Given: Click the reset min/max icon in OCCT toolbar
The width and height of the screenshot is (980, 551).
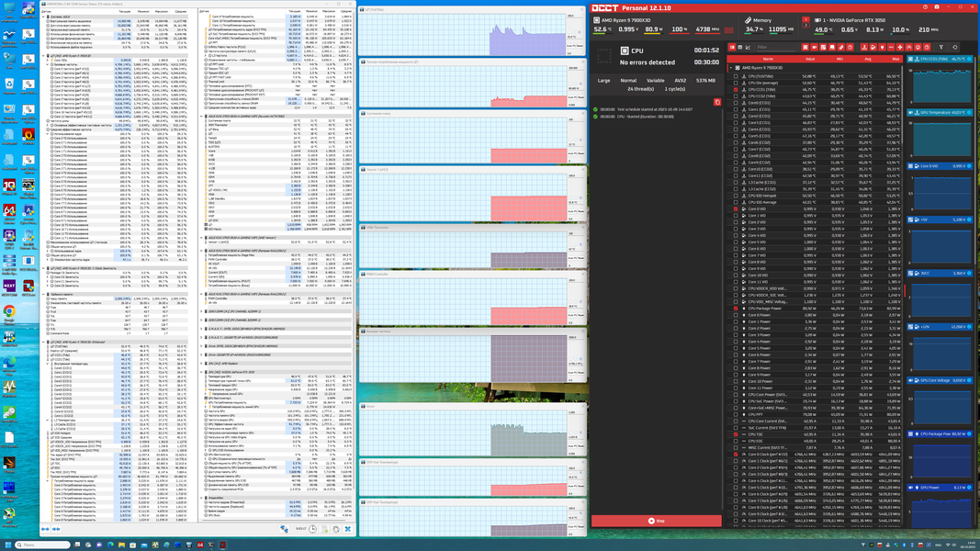Looking at the screenshot, I should 955,48.
